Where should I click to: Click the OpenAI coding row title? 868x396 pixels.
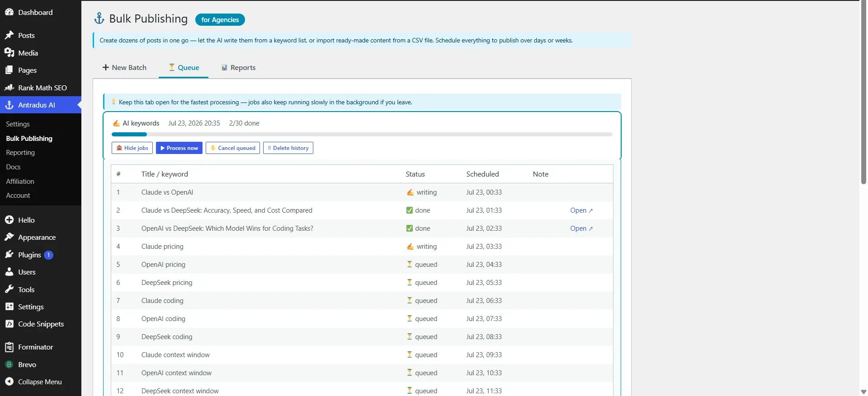click(x=163, y=319)
